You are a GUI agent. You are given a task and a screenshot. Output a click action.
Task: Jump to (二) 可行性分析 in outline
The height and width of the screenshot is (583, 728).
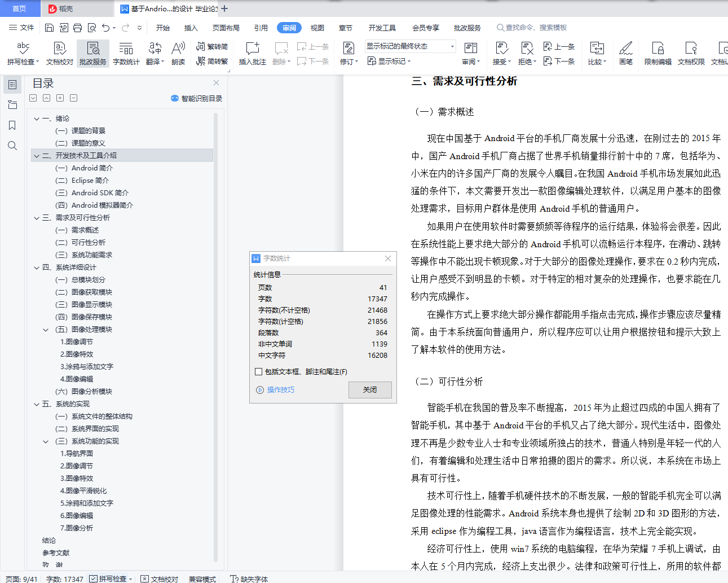(x=80, y=243)
